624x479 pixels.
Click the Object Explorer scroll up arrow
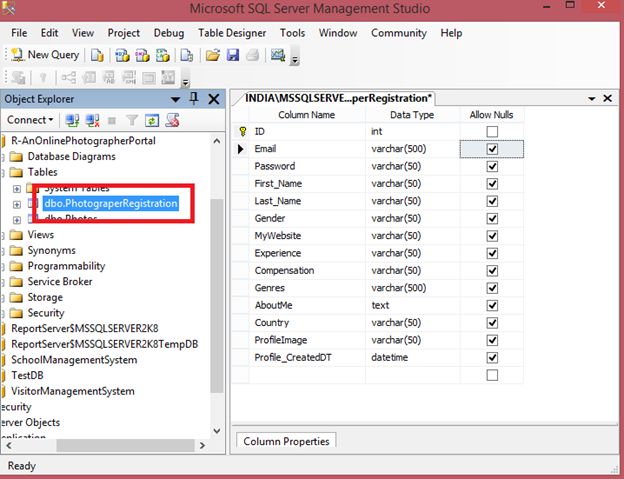[x=217, y=141]
